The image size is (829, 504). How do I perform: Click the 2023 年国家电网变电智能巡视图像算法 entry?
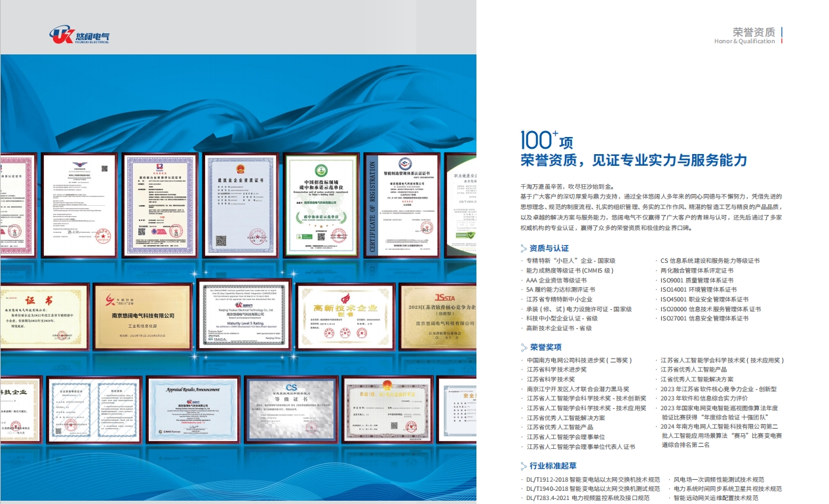(720, 412)
